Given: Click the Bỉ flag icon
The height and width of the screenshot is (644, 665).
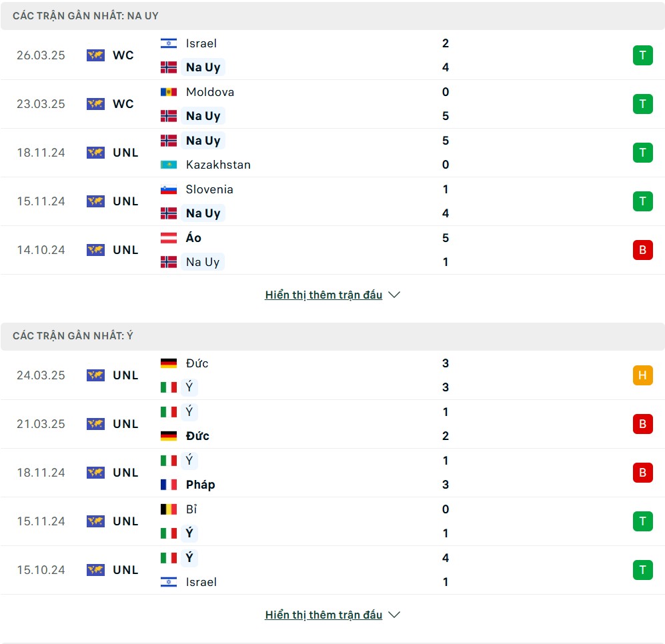Looking at the screenshot, I should (168, 509).
